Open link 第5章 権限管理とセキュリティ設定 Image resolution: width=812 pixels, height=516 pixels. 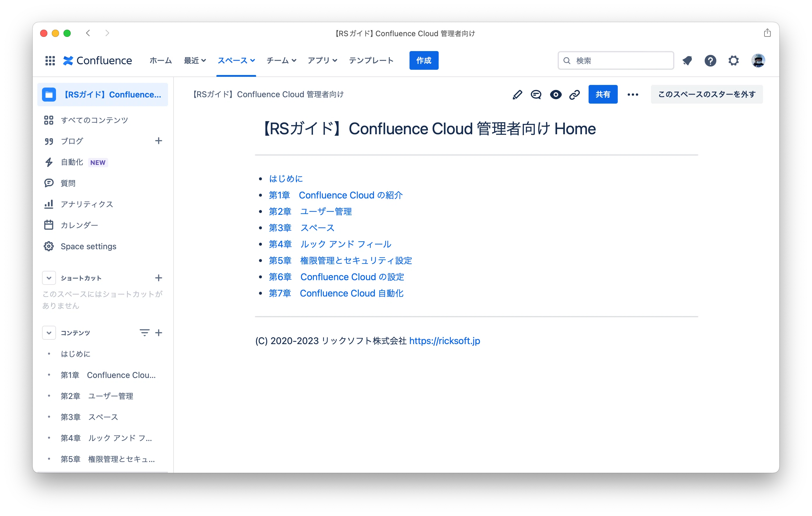coord(340,261)
